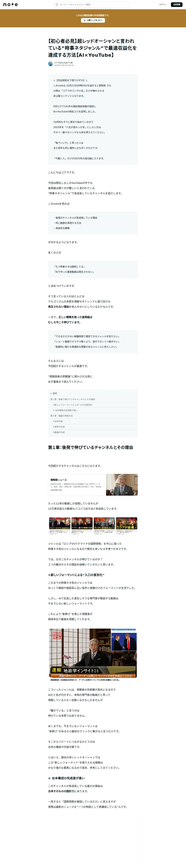
Task: Click the article title 初心者必見 heading
Action: coord(93,48)
